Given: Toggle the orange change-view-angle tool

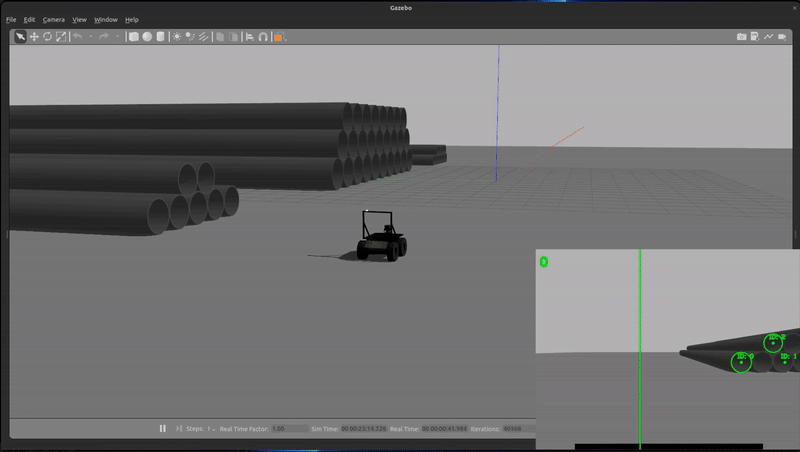Looking at the screenshot, I should click(279, 37).
